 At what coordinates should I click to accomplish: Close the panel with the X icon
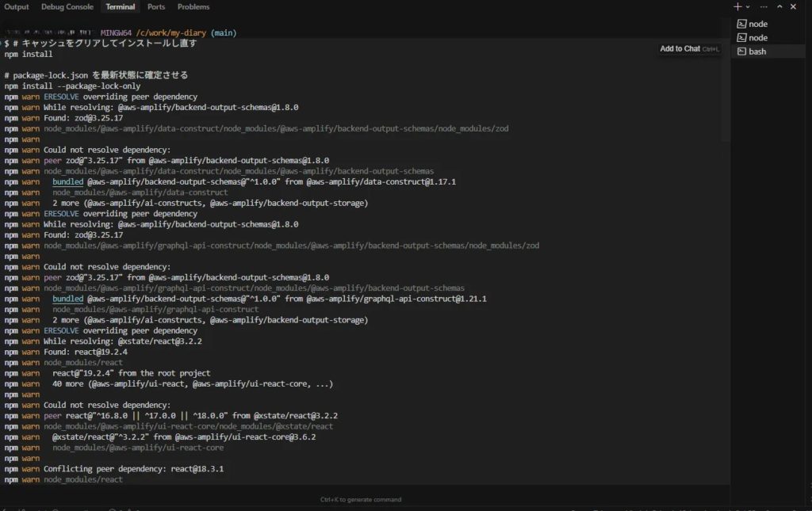793,6
